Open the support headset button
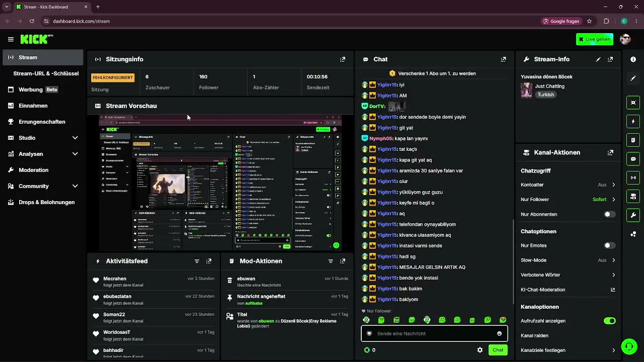644x362 pixels. click(628, 346)
